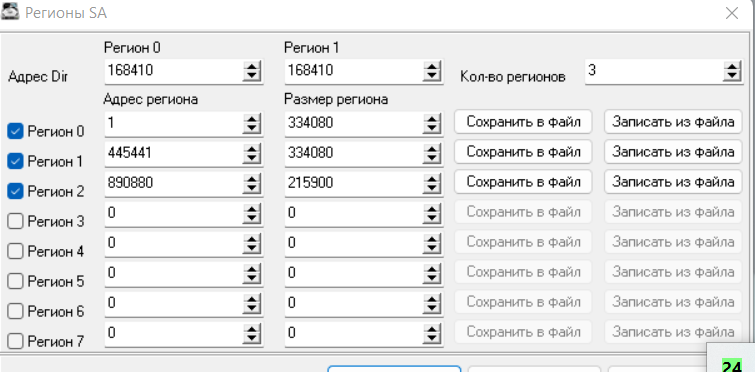
Task: Enable the Регион 7 checkbox
Action: (x=15, y=342)
